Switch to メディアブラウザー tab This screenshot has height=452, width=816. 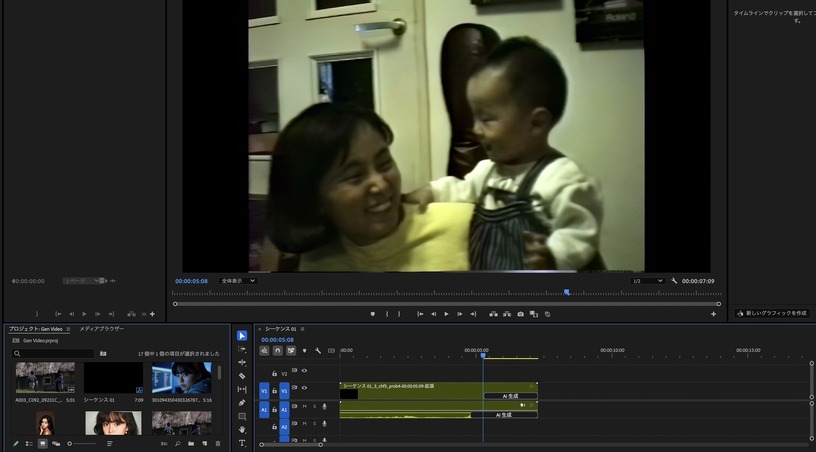pos(101,329)
